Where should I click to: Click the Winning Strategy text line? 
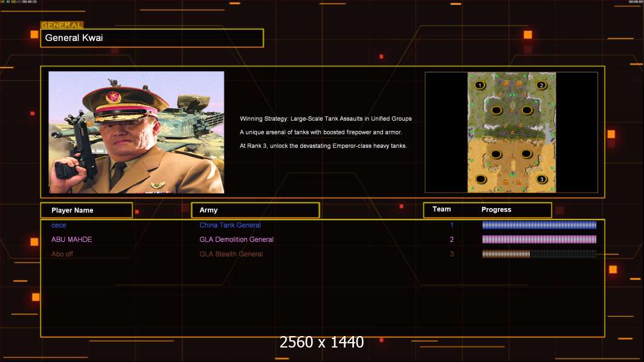tap(326, 118)
